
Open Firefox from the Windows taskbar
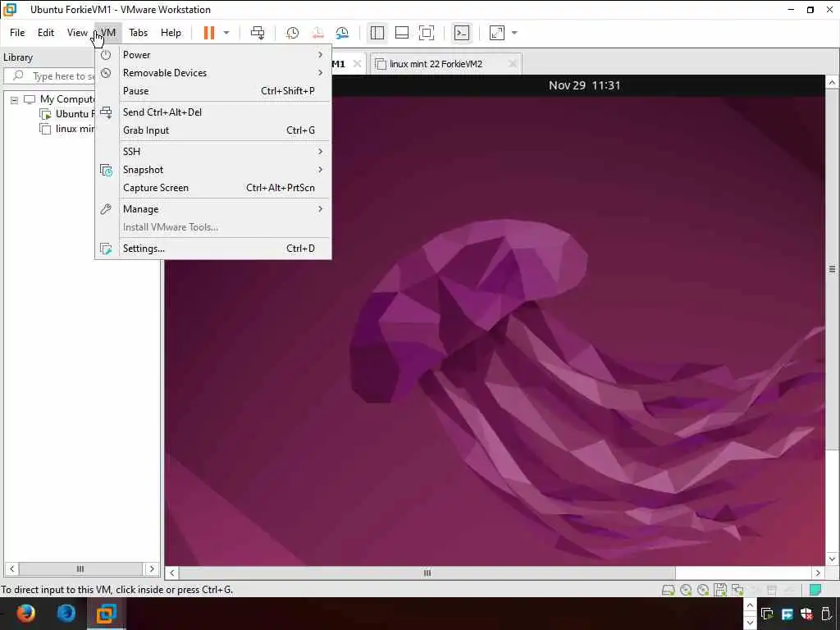[x=25, y=614]
